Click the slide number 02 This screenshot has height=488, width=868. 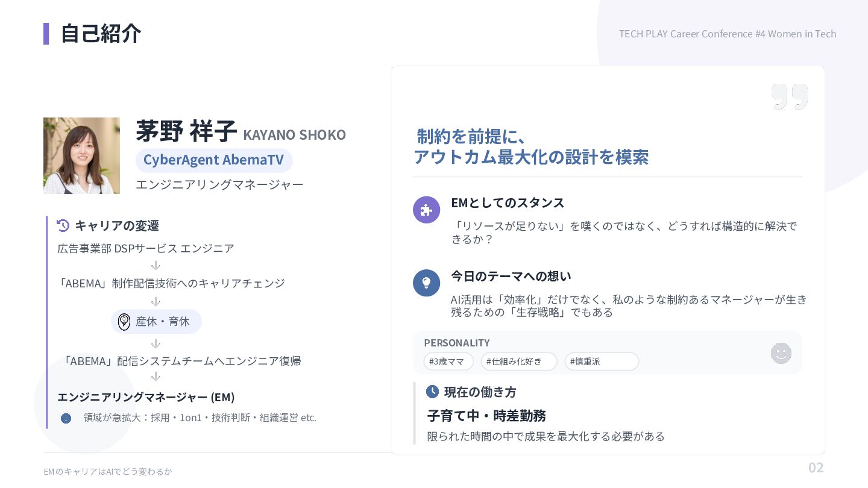816,468
